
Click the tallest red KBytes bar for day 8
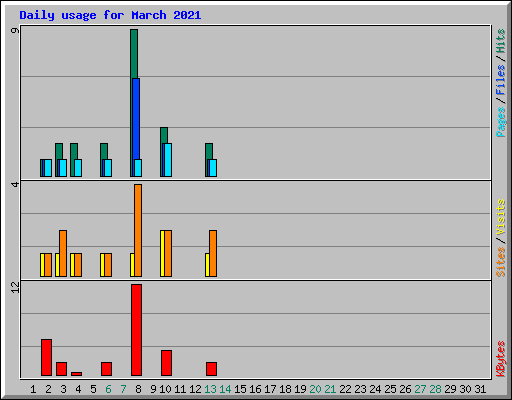coord(136,330)
